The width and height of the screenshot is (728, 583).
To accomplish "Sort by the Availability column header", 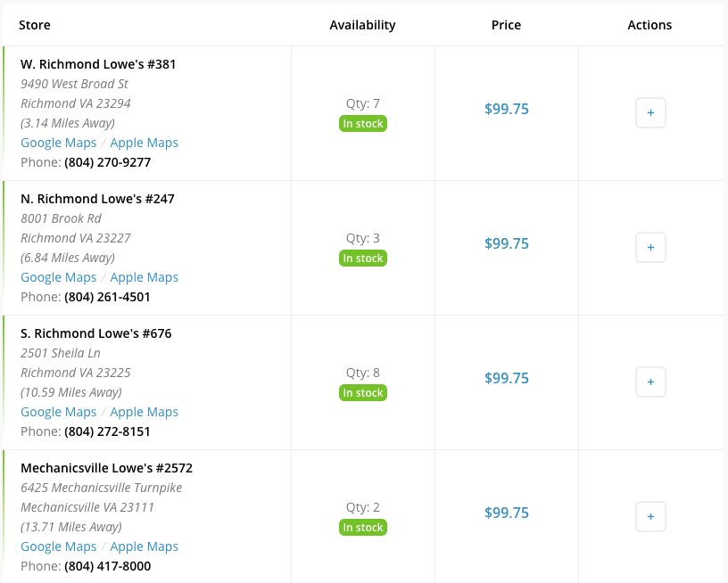I will (x=362, y=25).
